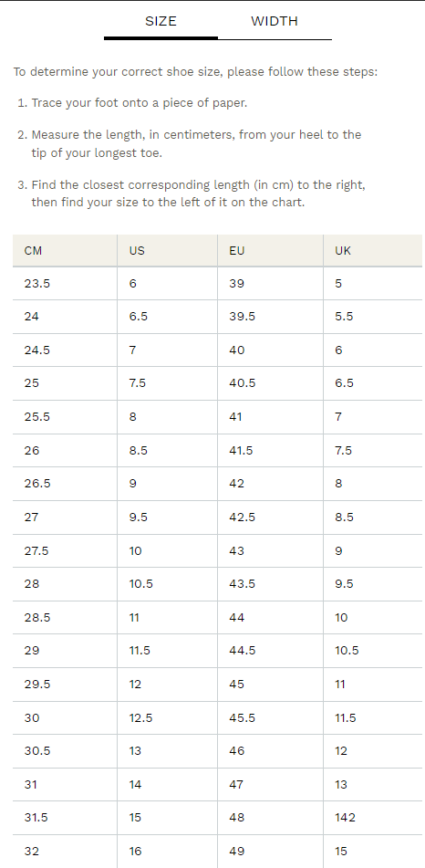This screenshot has width=425, height=868.
Task: Click US size 6.5 cell
Action: [167, 318]
